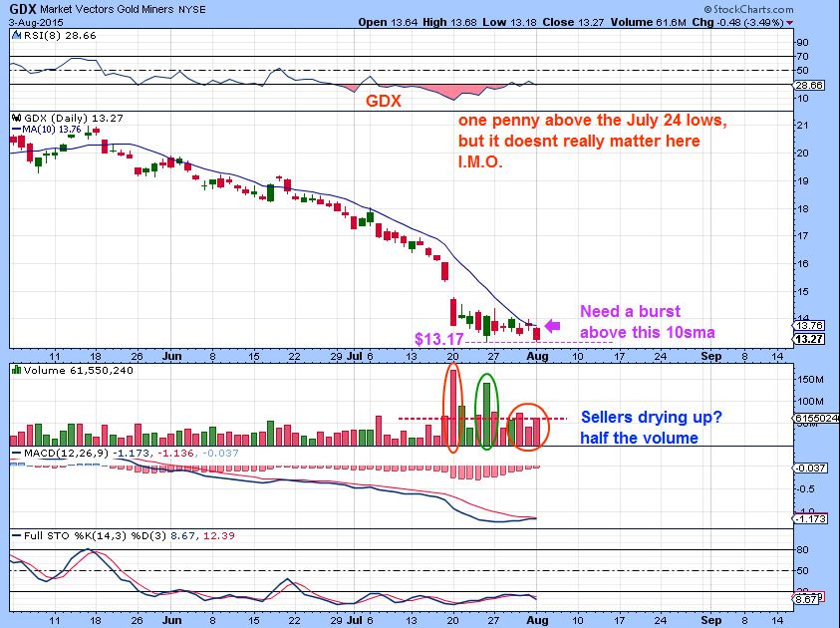Image resolution: width=840 pixels, height=628 pixels.
Task: Click the volume bars icon beside Volume 61,550,240
Action: pos(16,370)
